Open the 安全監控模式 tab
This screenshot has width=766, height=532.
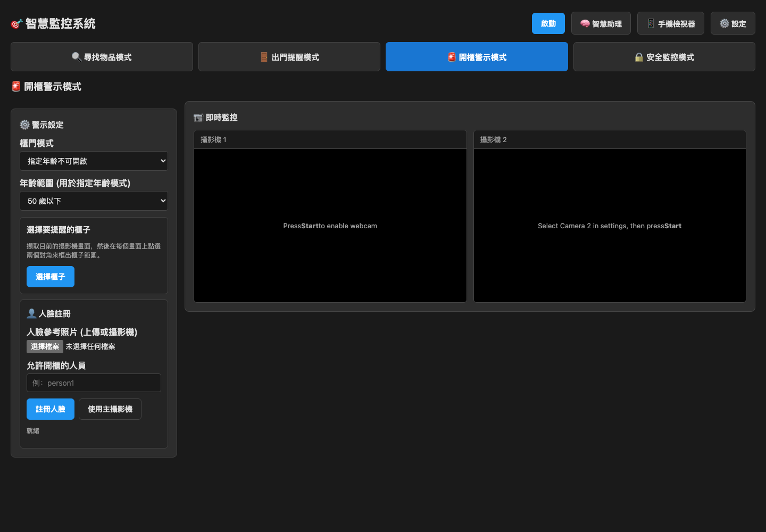tap(664, 57)
